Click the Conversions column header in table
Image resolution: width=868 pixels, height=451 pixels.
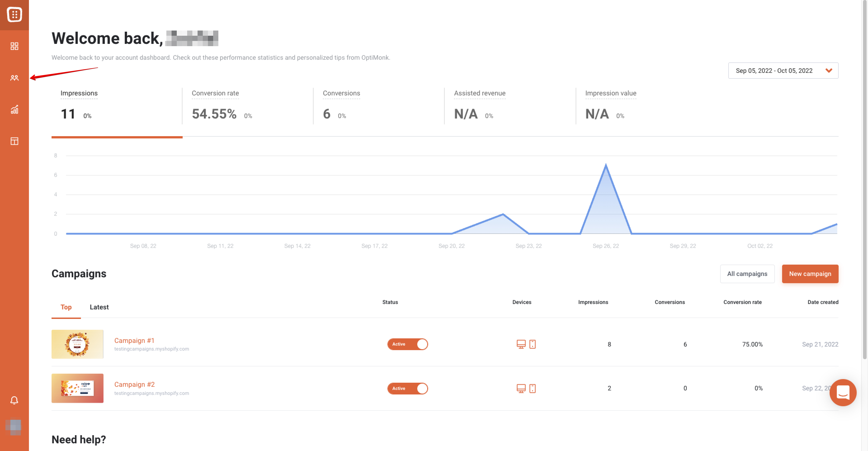pos(670,302)
